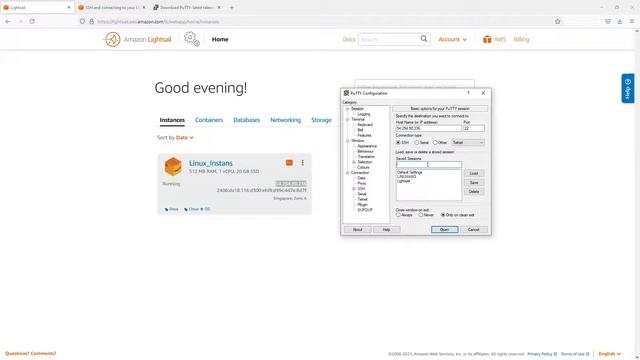Switch to Databases tab
The width and height of the screenshot is (640, 360).
click(247, 120)
